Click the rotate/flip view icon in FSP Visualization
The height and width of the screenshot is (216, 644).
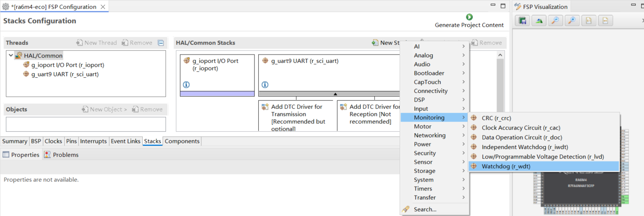(x=538, y=20)
